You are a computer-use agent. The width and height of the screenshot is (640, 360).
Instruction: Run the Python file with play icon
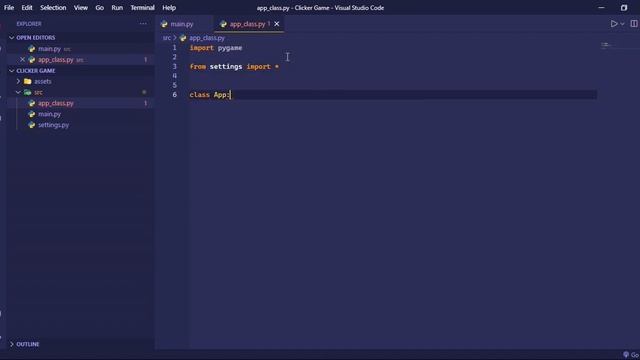point(613,24)
